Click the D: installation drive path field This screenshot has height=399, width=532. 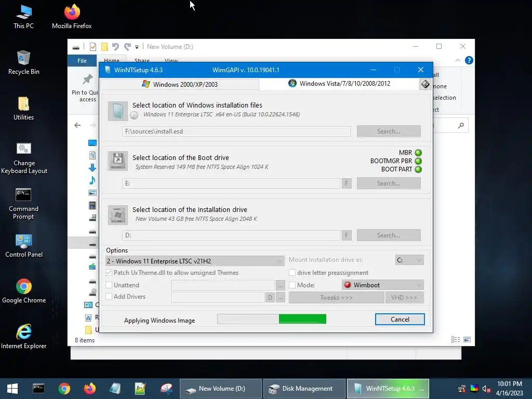coord(231,235)
